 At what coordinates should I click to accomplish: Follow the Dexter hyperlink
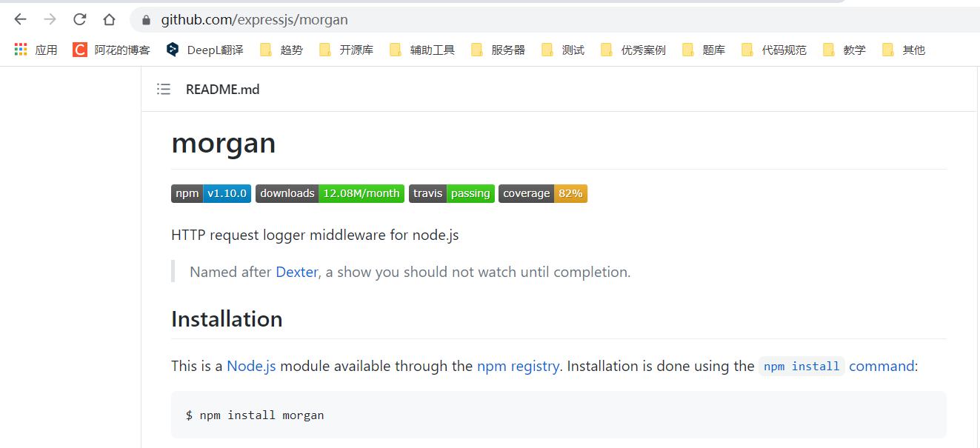(x=296, y=272)
